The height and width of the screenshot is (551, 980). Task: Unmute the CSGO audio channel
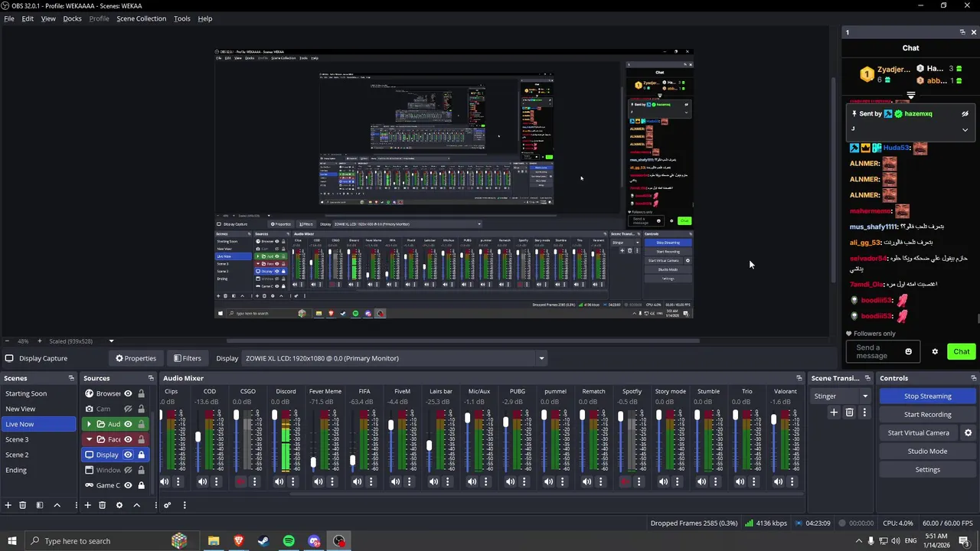coord(241,481)
